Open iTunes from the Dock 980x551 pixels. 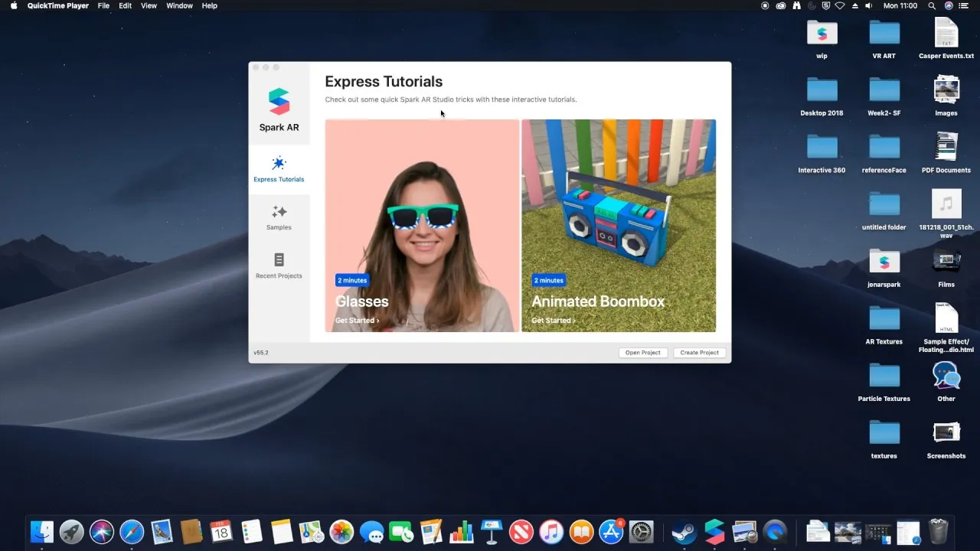pyautogui.click(x=551, y=531)
